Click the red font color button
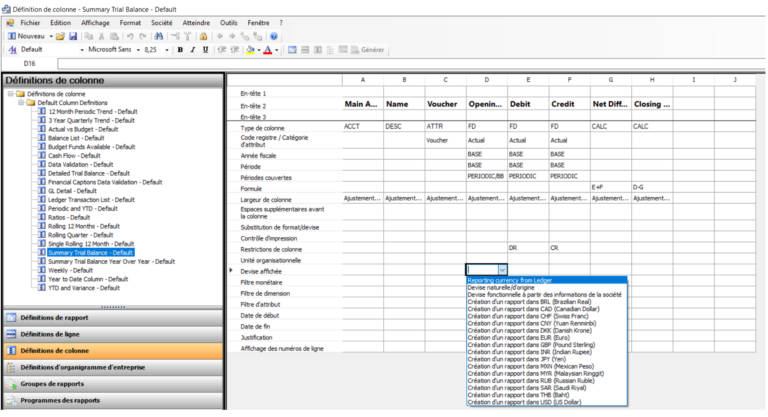768x417 pixels. tap(269, 49)
